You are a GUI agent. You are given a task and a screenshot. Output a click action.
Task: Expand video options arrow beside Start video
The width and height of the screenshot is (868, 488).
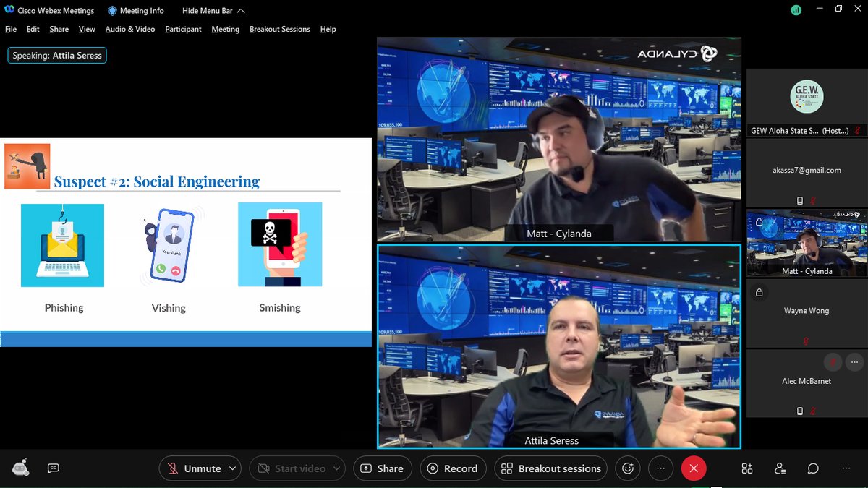pos(336,468)
